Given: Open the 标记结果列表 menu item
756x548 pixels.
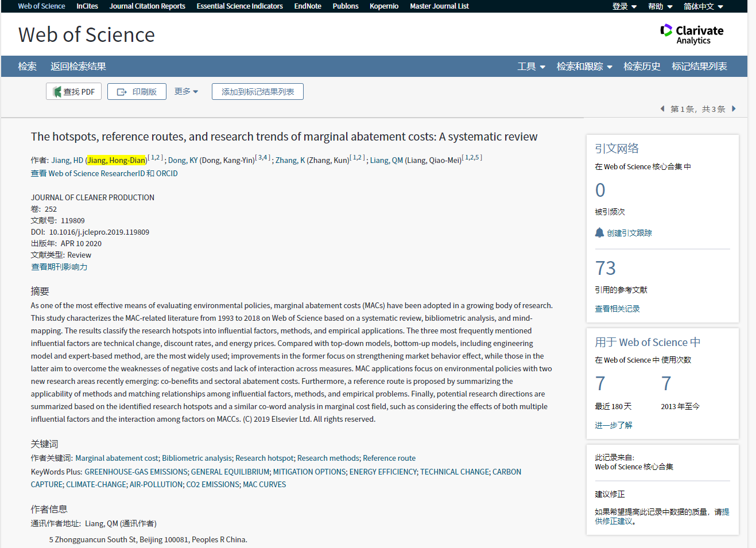Looking at the screenshot, I should tap(699, 67).
